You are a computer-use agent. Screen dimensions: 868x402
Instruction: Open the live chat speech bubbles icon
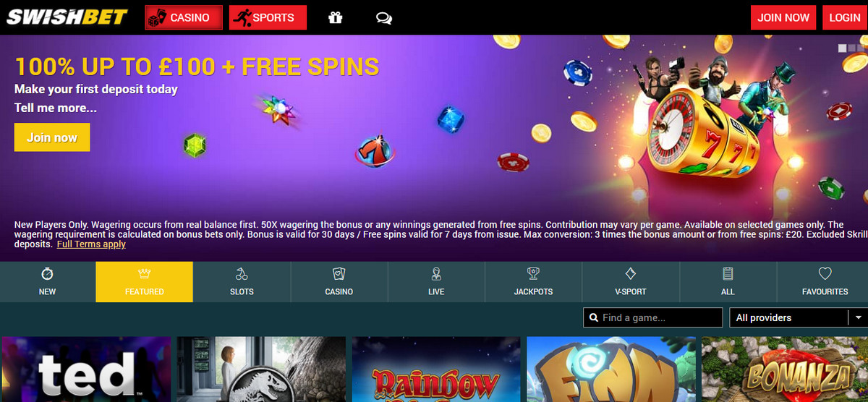(x=384, y=18)
